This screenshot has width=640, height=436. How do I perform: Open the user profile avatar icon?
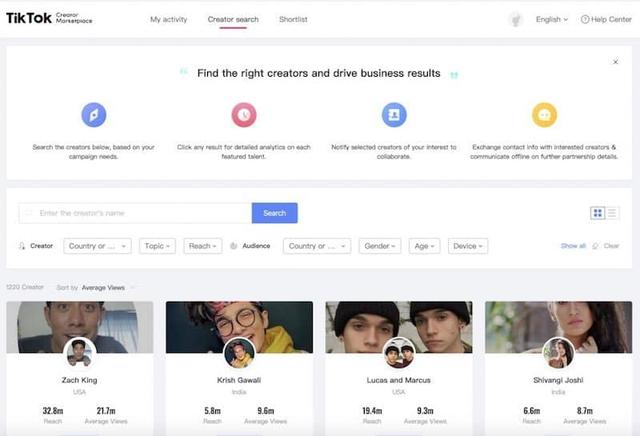516,19
